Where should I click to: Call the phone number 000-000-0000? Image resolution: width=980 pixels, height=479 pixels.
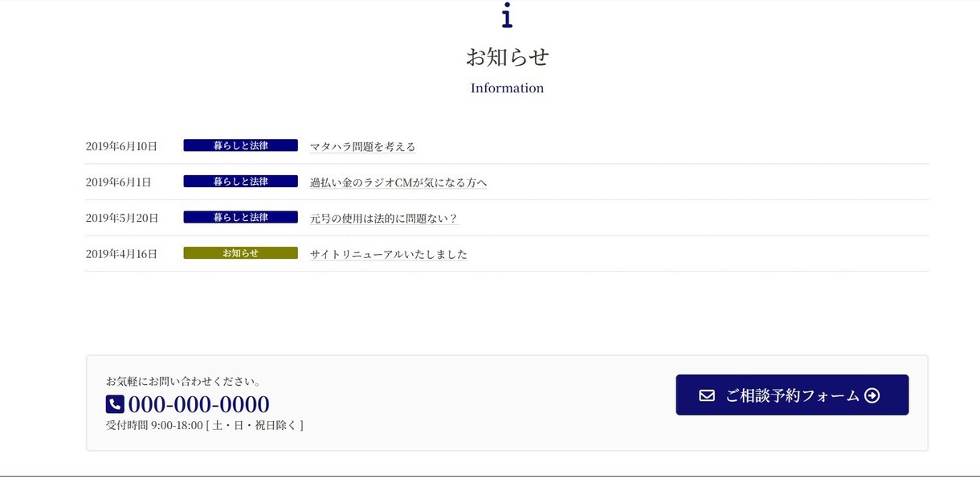pyautogui.click(x=198, y=404)
